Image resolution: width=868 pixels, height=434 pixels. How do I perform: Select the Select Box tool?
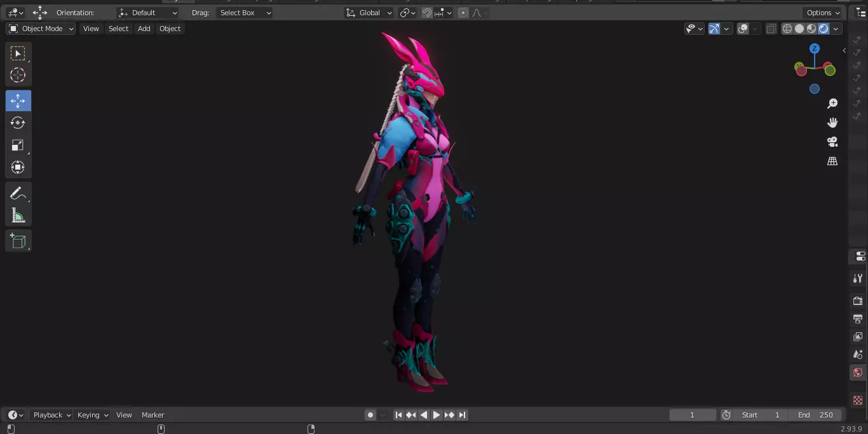tap(18, 53)
